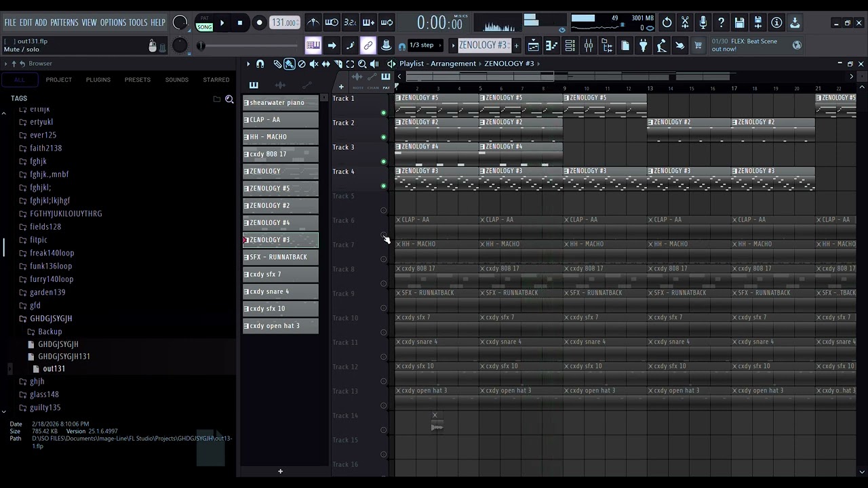Open the FILE menu

[x=10, y=22]
